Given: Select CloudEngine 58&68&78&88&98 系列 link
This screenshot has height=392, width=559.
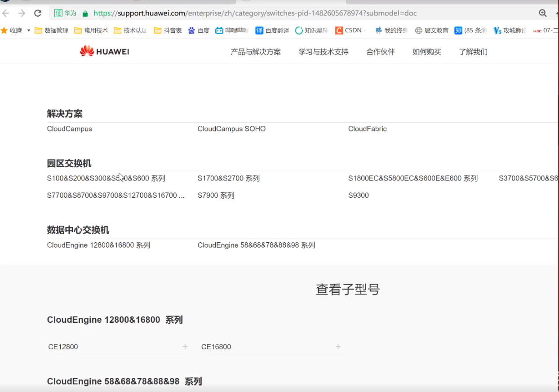Looking at the screenshot, I should tap(256, 245).
